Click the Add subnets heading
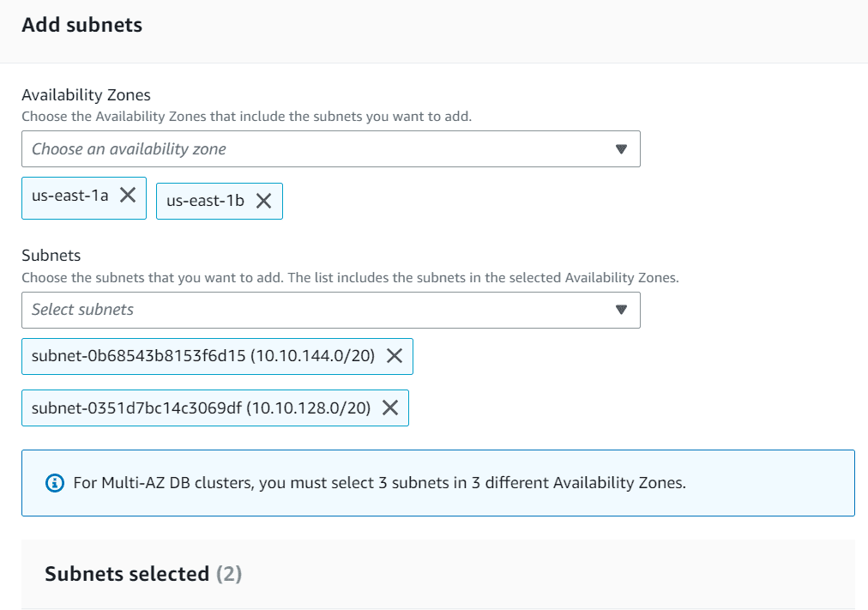This screenshot has width=868, height=610. tap(82, 26)
